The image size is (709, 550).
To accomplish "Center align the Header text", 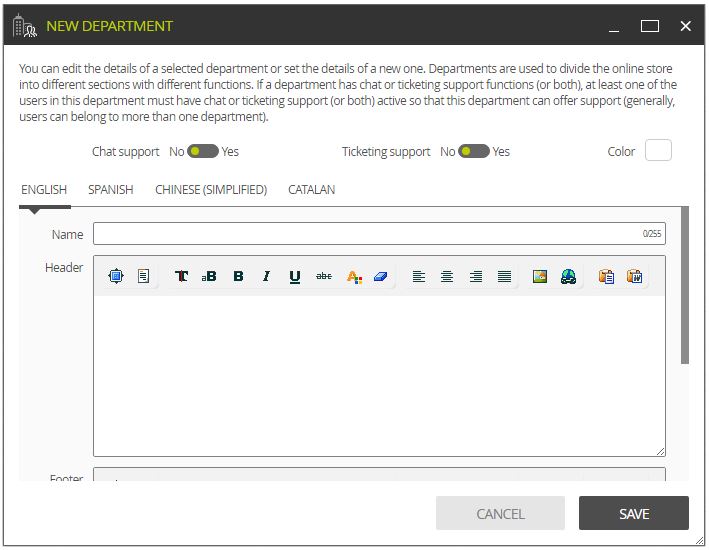I will (447, 276).
